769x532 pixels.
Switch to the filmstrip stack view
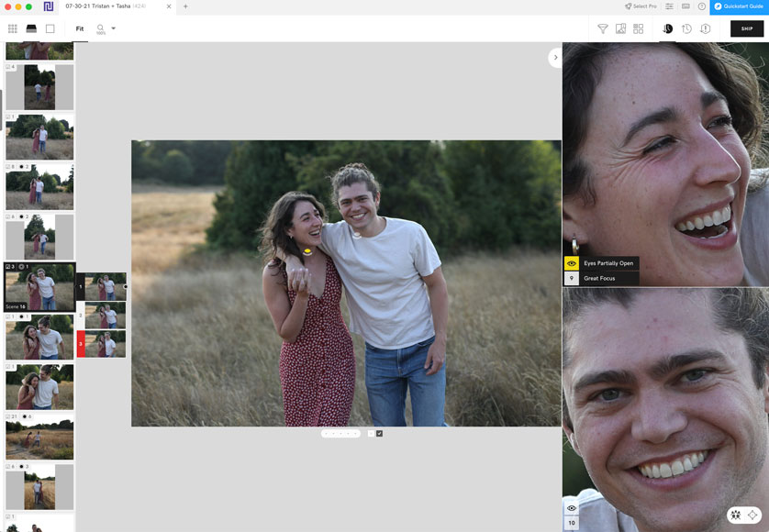[31, 29]
